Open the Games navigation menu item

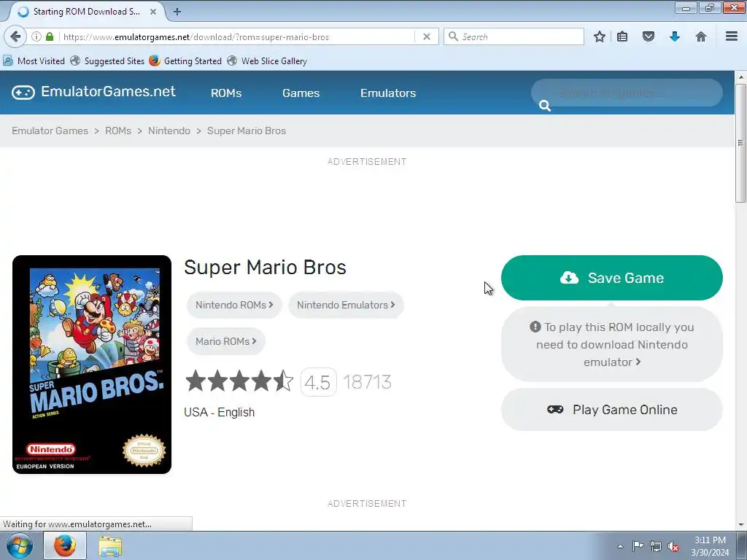(x=301, y=93)
